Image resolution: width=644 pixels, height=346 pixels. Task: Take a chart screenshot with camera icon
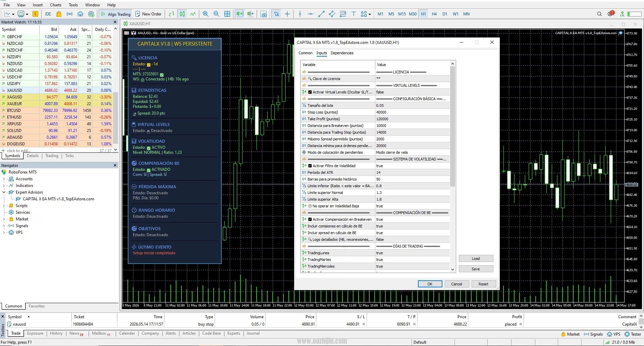264,14
